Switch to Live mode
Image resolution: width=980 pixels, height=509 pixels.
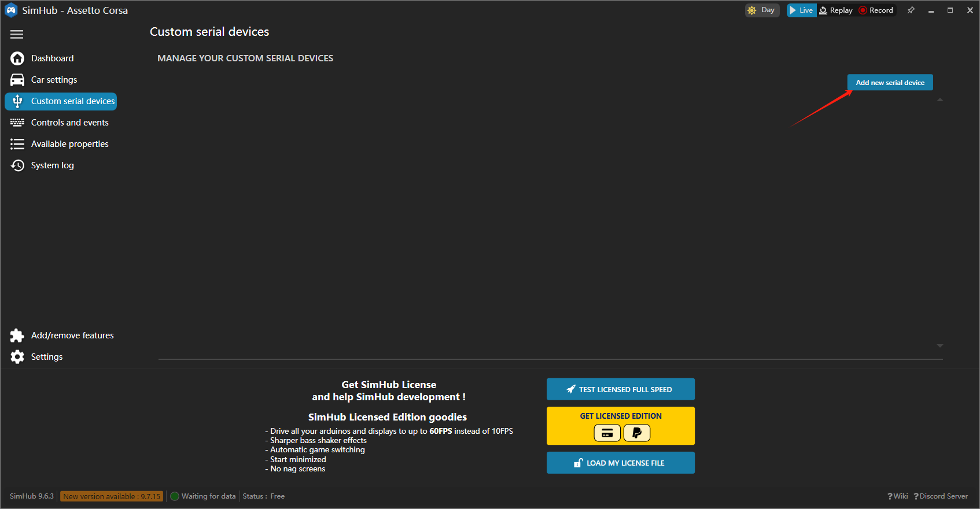(801, 10)
